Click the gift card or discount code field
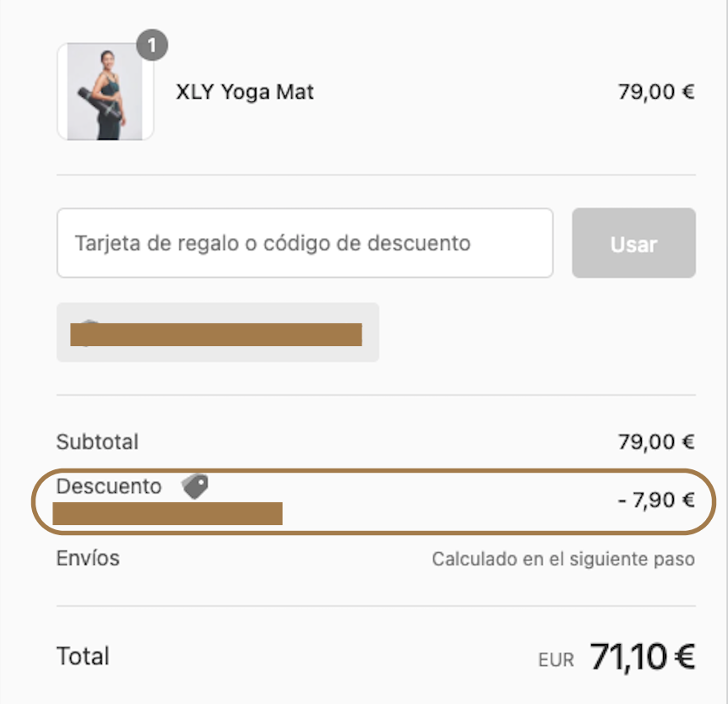Screen dimensions: 728x704 [x=305, y=243]
